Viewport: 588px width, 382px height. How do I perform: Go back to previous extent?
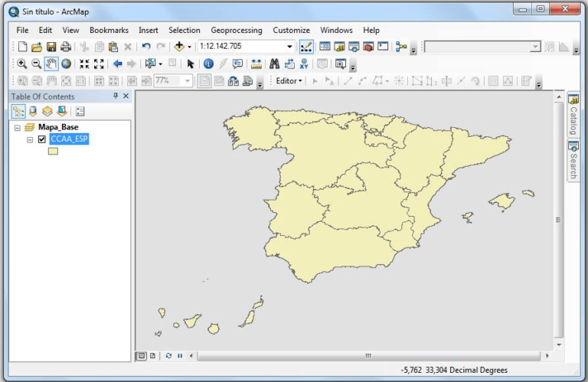pos(117,64)
